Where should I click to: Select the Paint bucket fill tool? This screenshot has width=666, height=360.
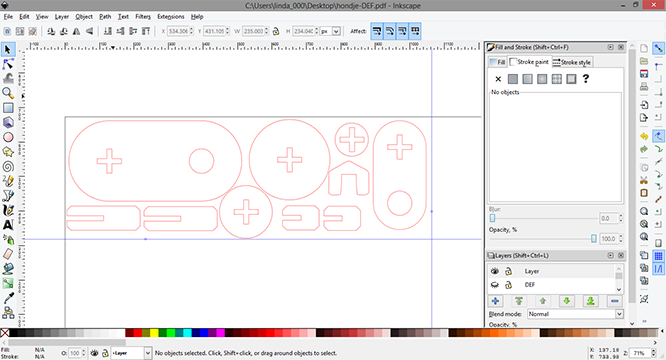pyautogui.click(x=8, y=269)
